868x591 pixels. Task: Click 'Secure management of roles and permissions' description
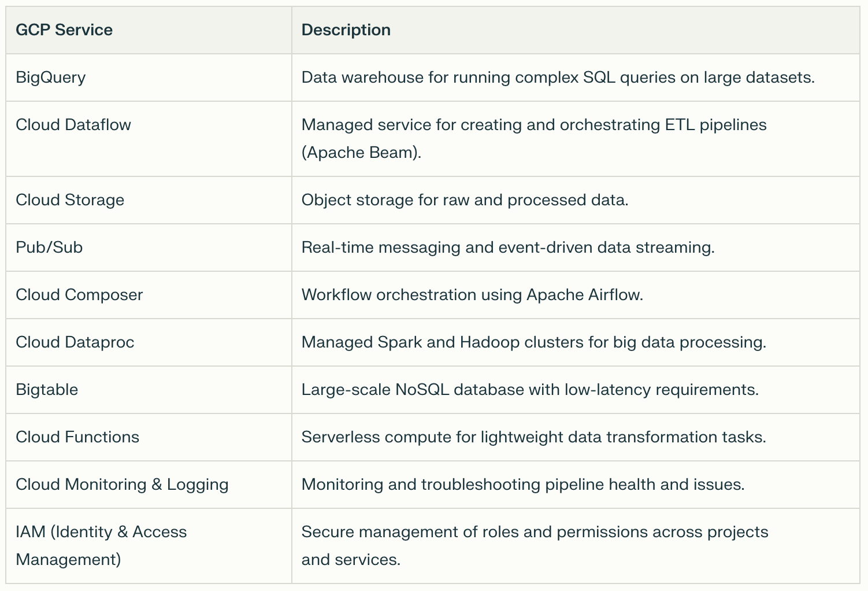tap(535, 546)
